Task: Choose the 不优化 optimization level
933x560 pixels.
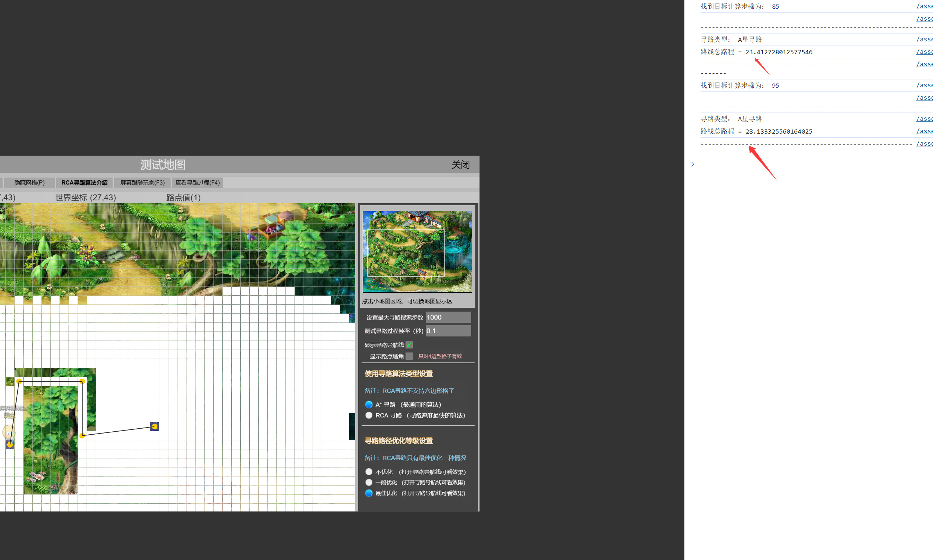Action: coord(369,472)
